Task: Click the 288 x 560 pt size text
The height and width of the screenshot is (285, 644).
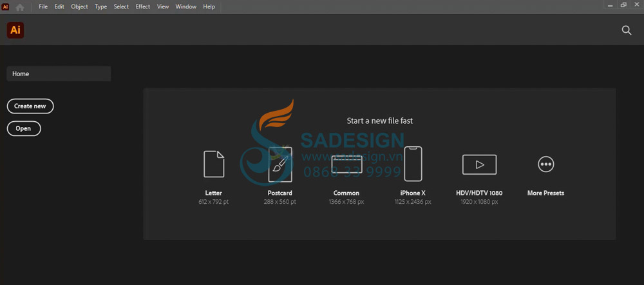Action: (279, 202)
